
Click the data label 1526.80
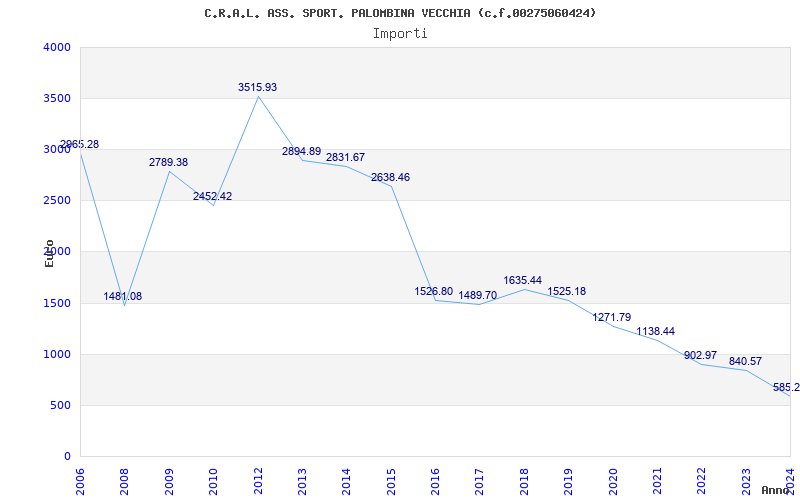[x=434, y=291]
